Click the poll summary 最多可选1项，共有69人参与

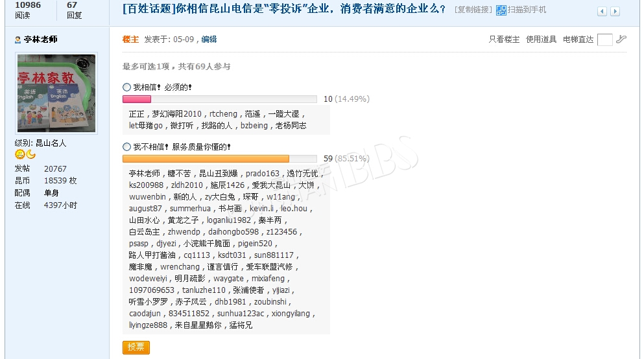[176, 67]
